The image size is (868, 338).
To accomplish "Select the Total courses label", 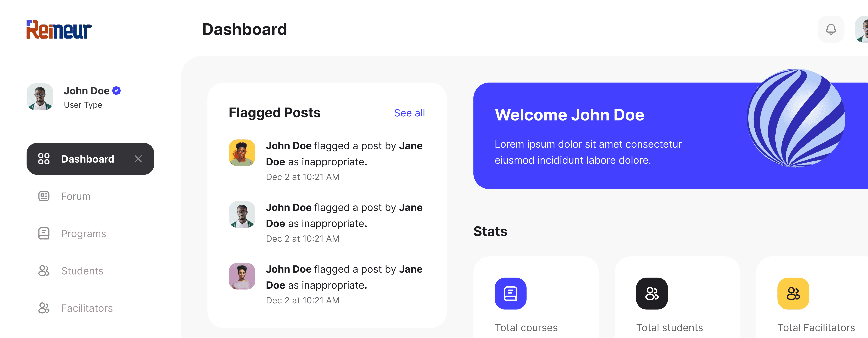I will coord(526,327).
